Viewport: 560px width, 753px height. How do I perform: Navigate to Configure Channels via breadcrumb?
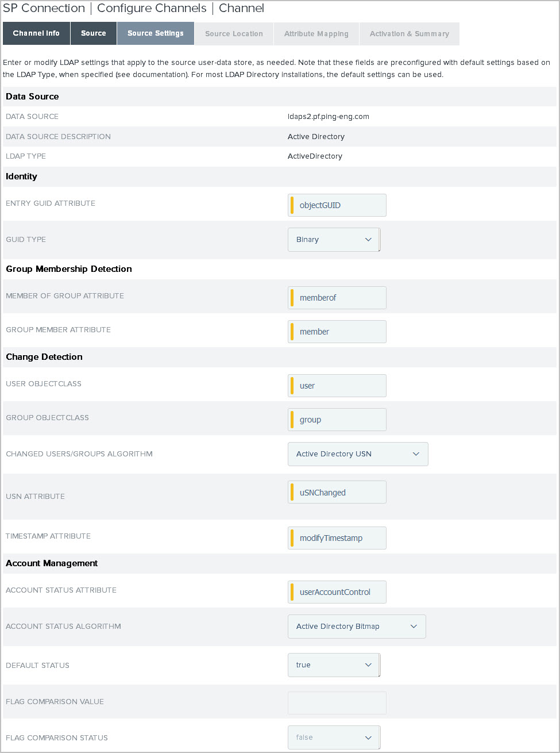[x=151, y=8]
